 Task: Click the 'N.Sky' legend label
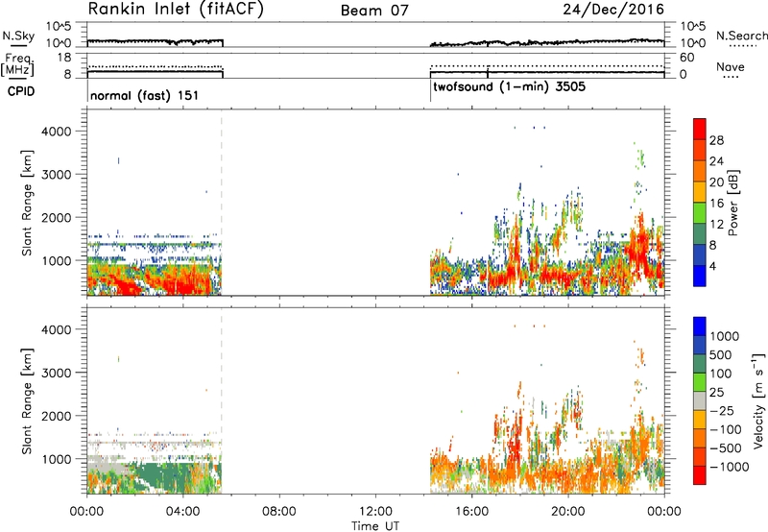pos(18,36)
